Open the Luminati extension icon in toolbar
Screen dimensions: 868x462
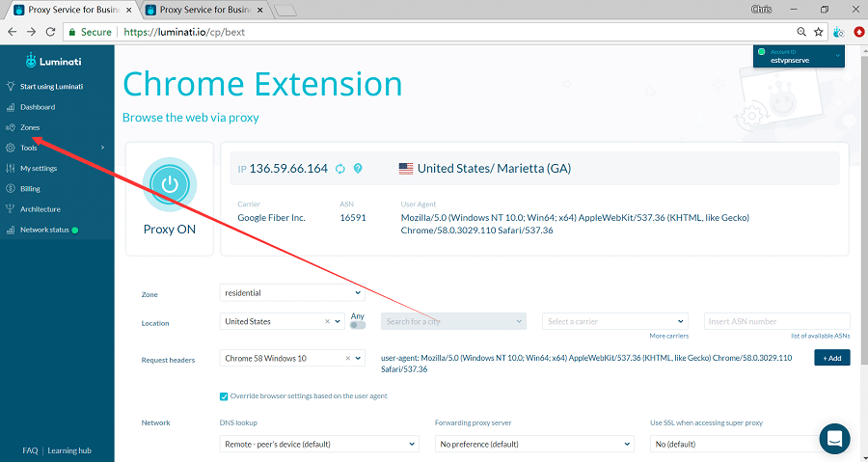tap(839, 32)
